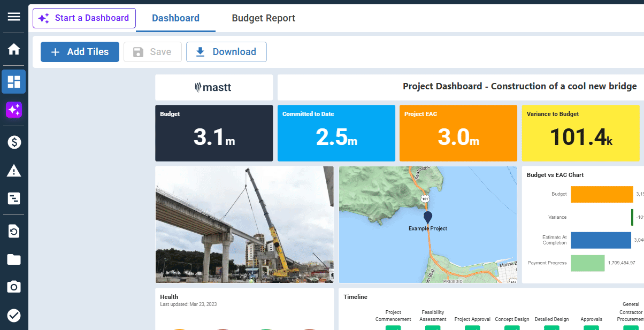Viewport: 644px width, 330px height.
Task: Click the purple AI sparkle icon in sidebar
Action: tap(14, 110)
